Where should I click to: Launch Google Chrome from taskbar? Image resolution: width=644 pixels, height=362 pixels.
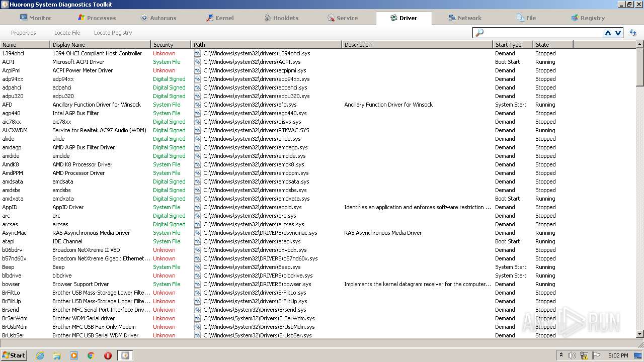[91, 355]
